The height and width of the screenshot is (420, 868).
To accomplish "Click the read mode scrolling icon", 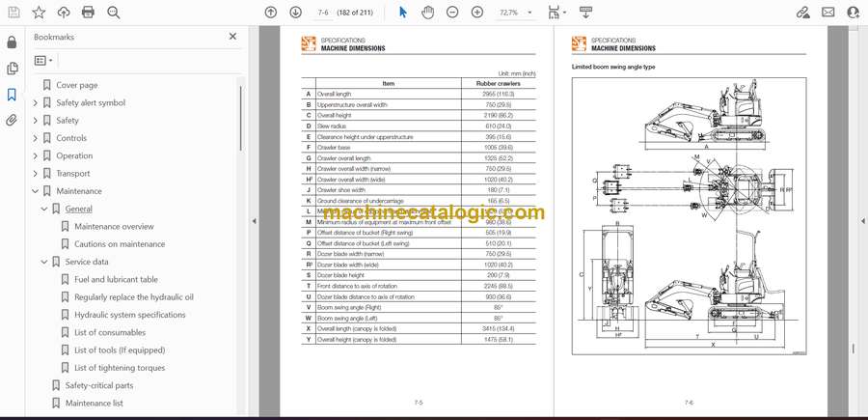I will coord(585,13).
